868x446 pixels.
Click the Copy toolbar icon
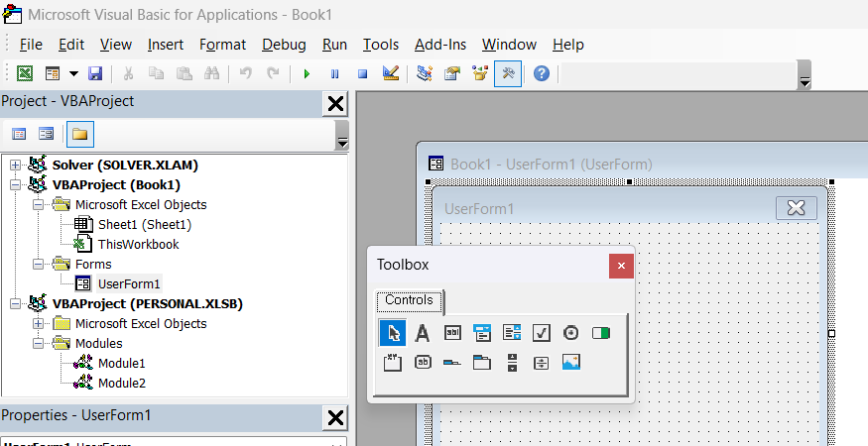point(156,73)
